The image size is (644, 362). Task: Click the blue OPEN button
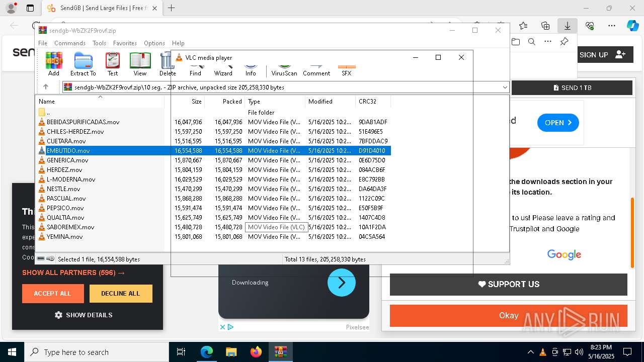(558, 123)
